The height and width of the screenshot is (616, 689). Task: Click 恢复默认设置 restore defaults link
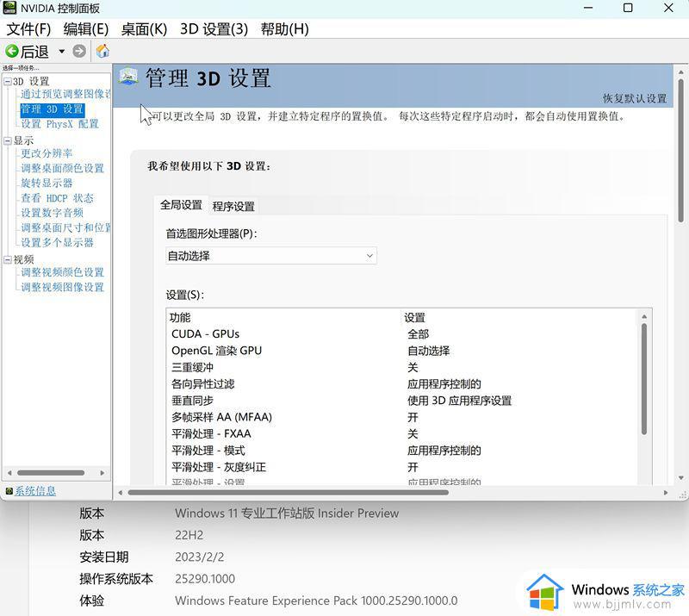tap(635, 98)
